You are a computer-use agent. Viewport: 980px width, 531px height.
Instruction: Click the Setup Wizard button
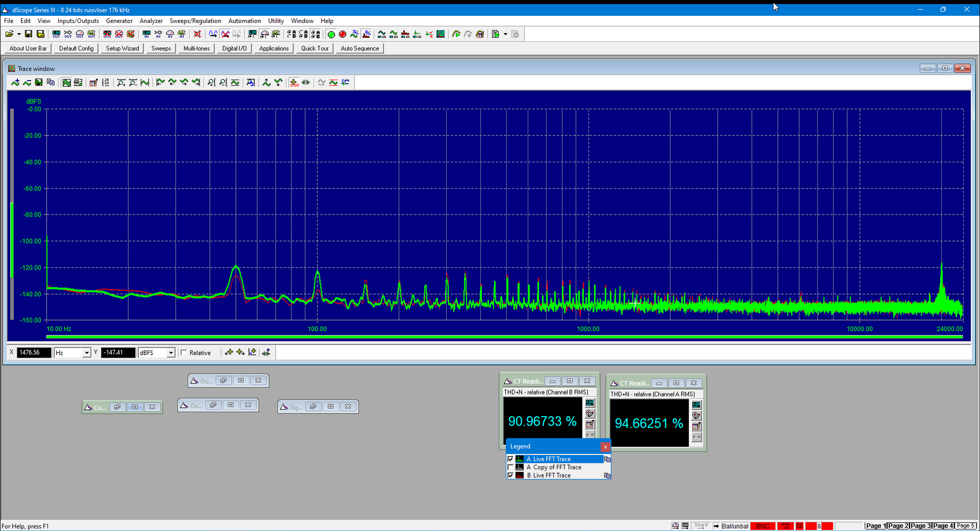[122, 49]
